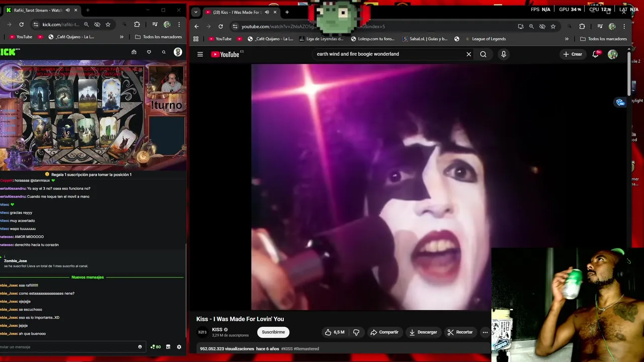Open Kick chat shop icon

click(168, 347)
